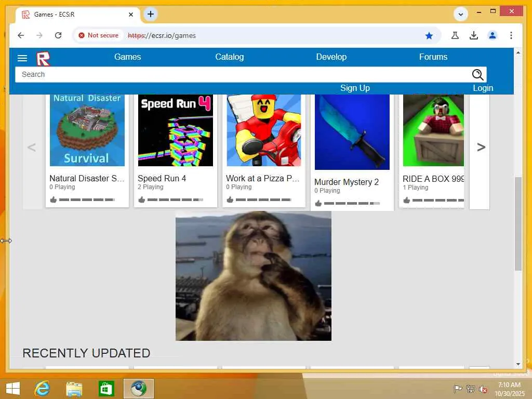Open Natural Disaster Survival thumbnail

tap(87, 130)
